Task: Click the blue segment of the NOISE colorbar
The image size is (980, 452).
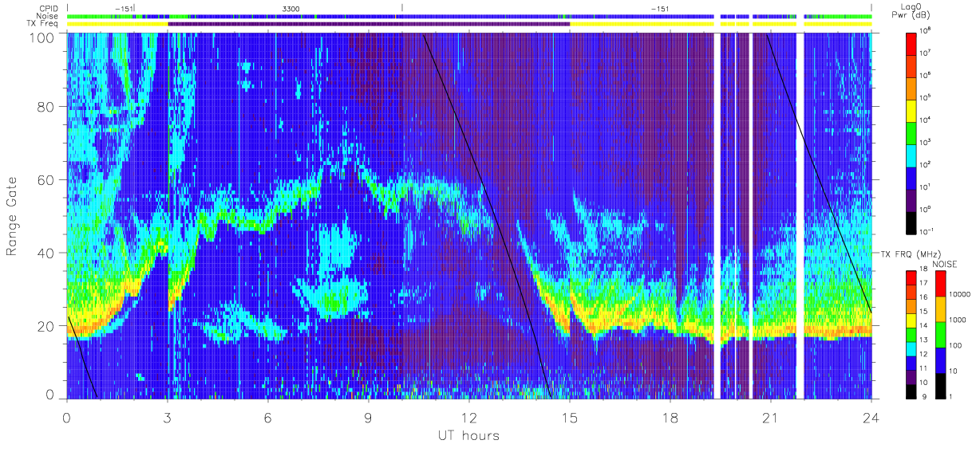Action: (941, 360)
